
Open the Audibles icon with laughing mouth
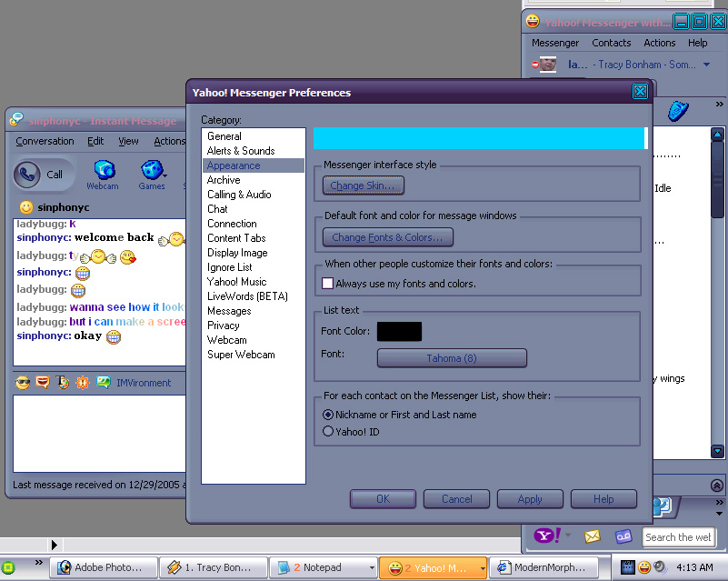click(42, 382)
